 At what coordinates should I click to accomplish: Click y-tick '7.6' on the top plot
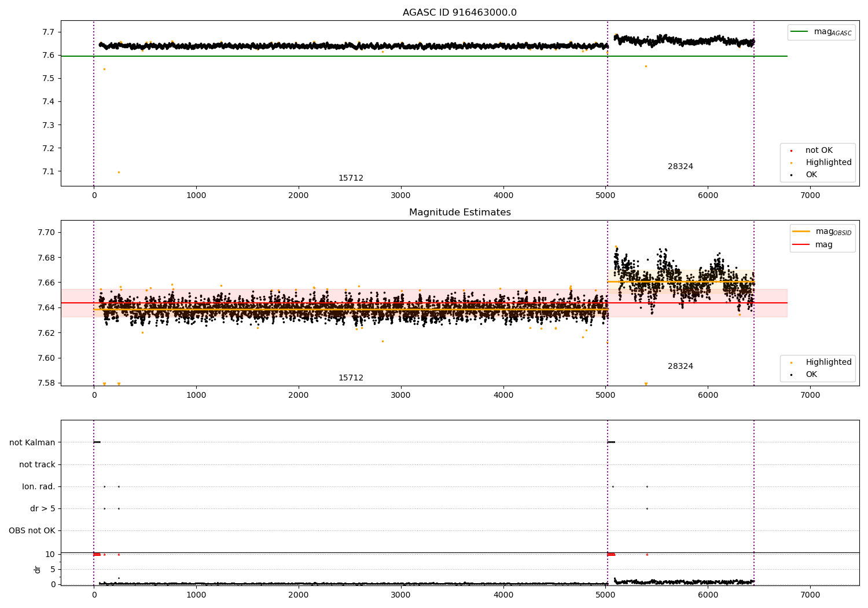(49, 56)
